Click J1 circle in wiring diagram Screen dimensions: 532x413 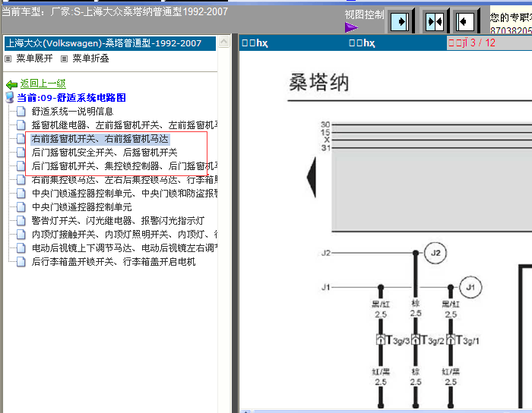tap(470, 287)
